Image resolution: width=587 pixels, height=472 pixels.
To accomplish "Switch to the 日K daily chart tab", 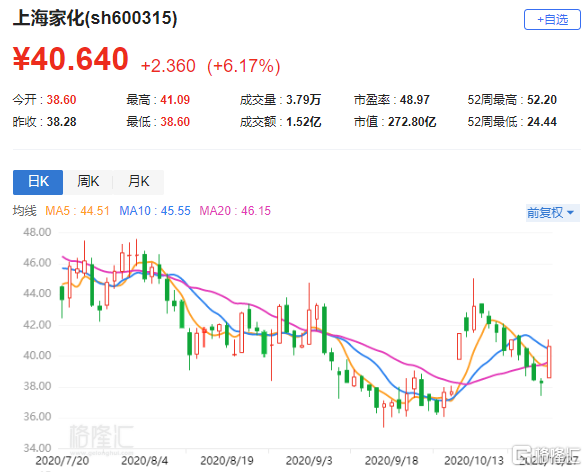I will (x=38, y=182).
